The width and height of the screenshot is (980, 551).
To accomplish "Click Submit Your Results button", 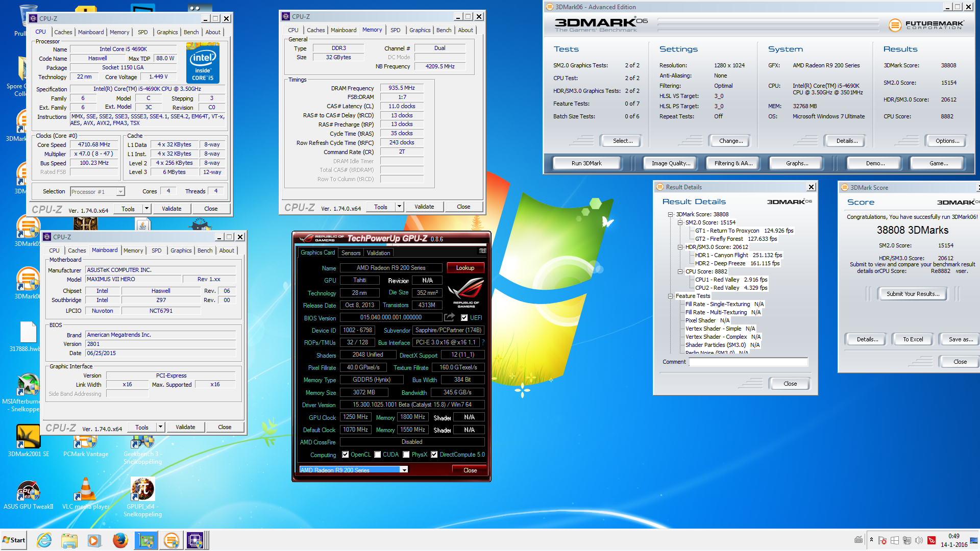I will pyautogui.click(x=913, y=294).
